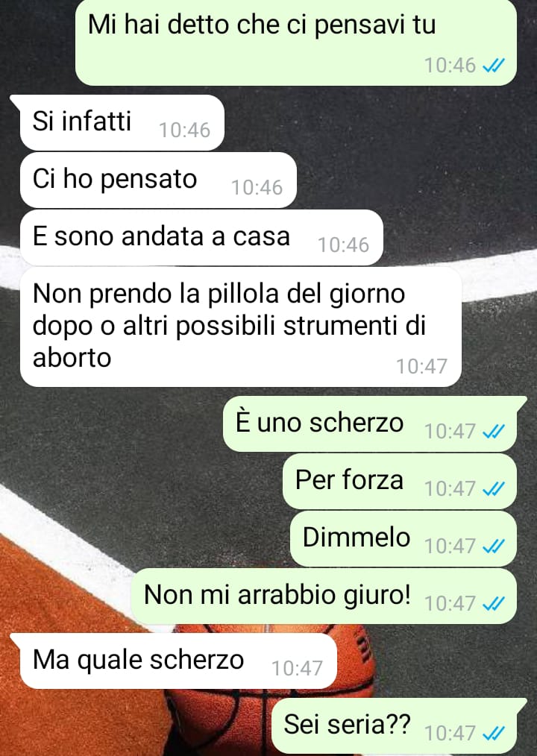Select the 'Non prendo la pillola' long message

pyautogui.click(x=241, y=327)
